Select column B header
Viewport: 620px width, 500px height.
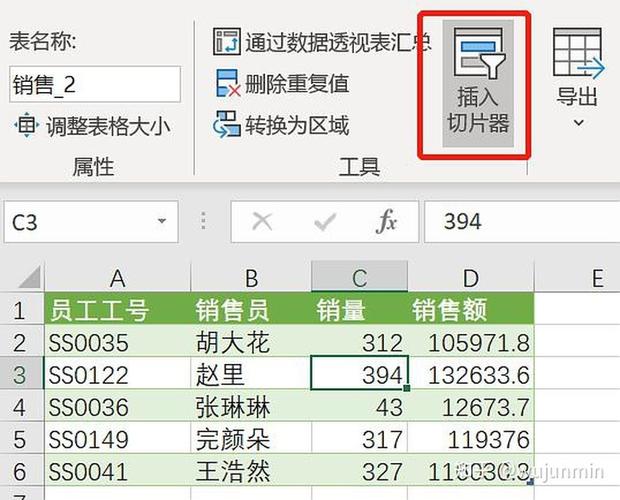point(251,278)
